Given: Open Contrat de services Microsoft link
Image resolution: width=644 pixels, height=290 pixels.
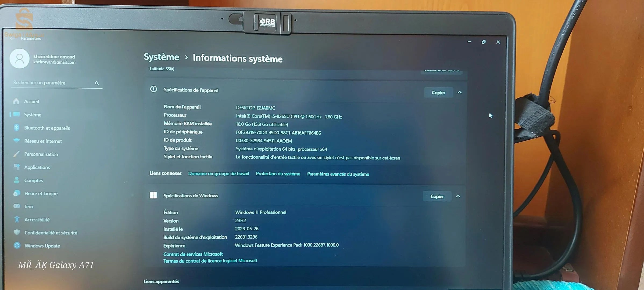Looking at the screenshot, I should [x=193, y=254].
